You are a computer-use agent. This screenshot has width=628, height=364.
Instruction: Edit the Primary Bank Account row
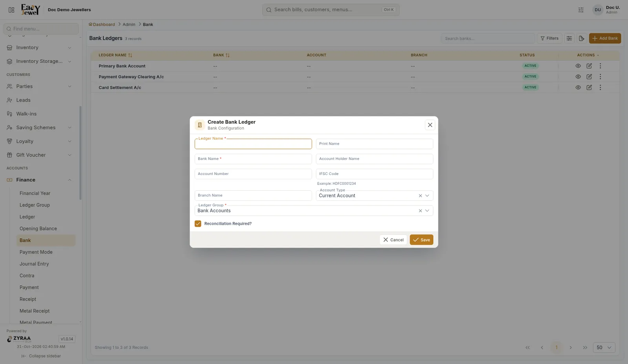coord(589,66)
